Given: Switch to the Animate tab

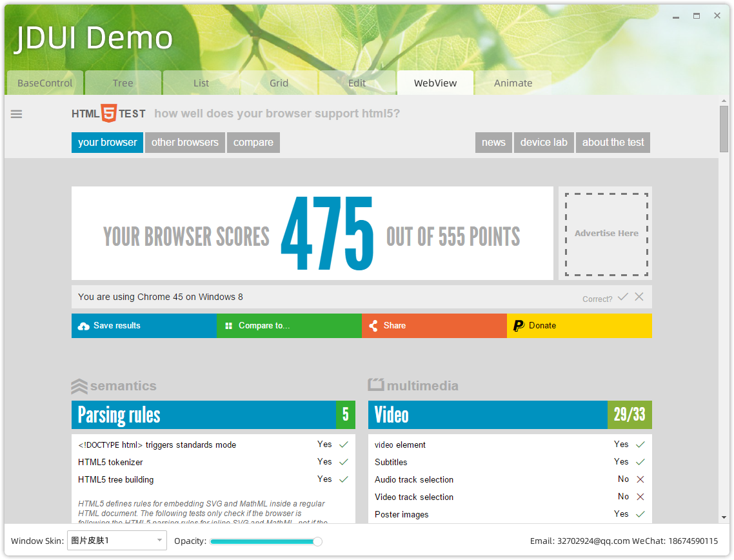Looking at the screenshot, I should [513, 83].
